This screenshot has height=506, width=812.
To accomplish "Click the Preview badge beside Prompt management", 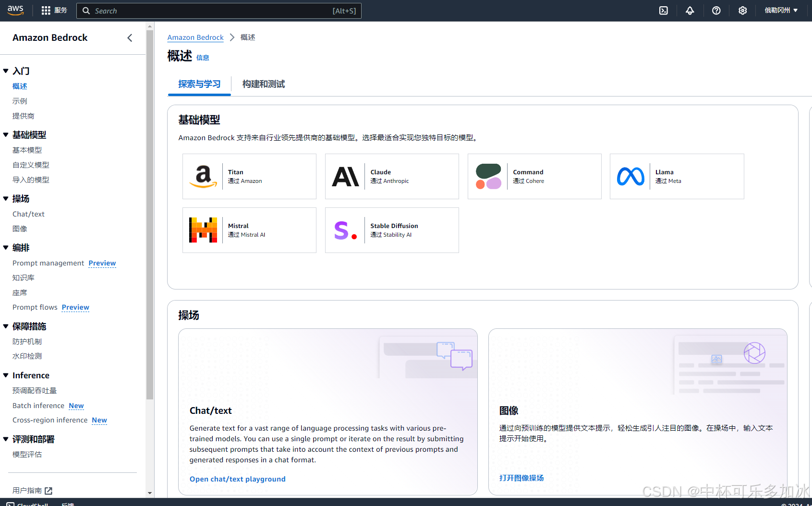I will tap(102, 263).
